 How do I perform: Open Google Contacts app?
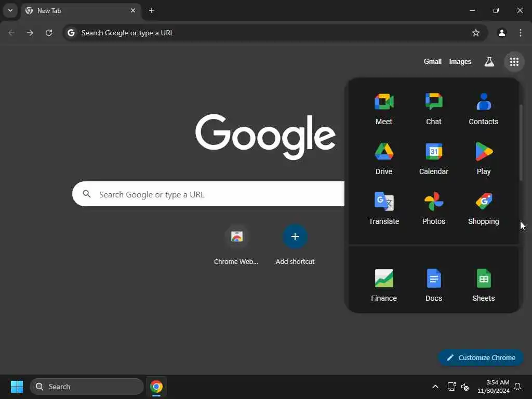[484, 109]
